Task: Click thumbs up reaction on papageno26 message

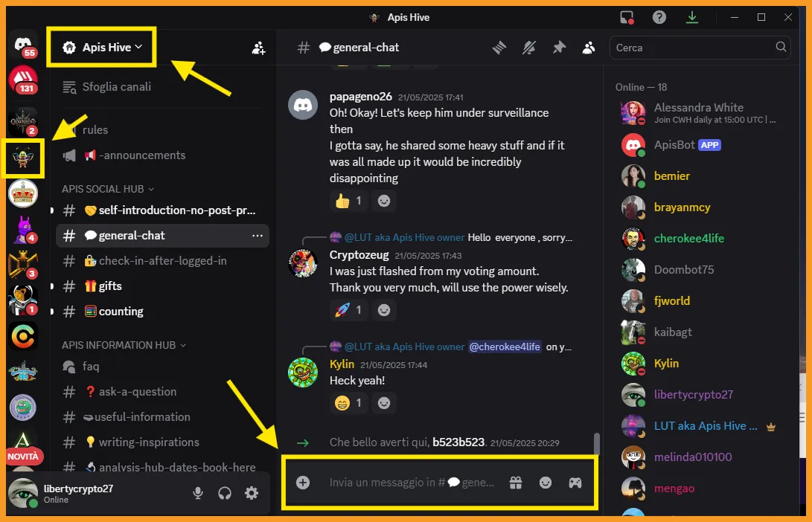Action: click(348, 201)
